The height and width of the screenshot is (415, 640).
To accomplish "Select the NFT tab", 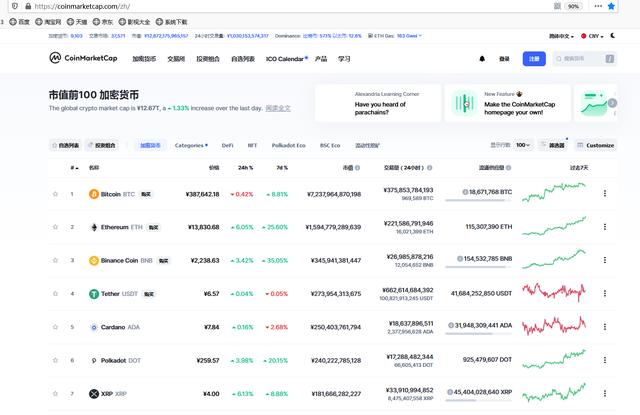I will click(x=252, y=145).
